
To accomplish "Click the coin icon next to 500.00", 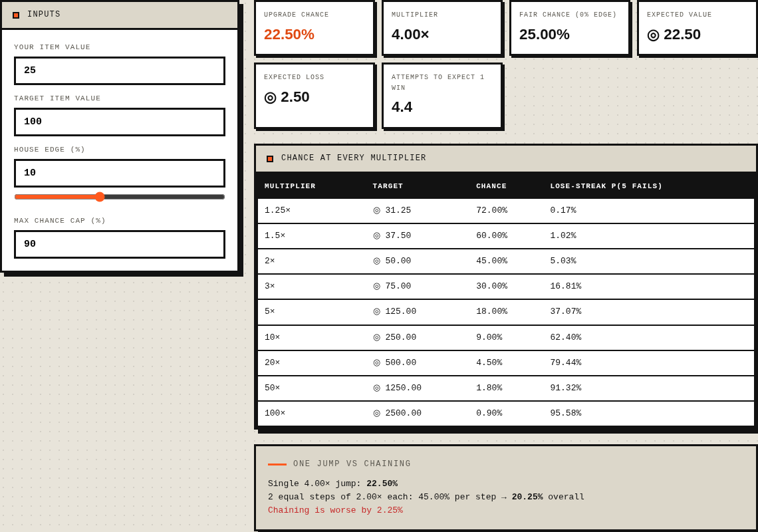I will 377,362.
